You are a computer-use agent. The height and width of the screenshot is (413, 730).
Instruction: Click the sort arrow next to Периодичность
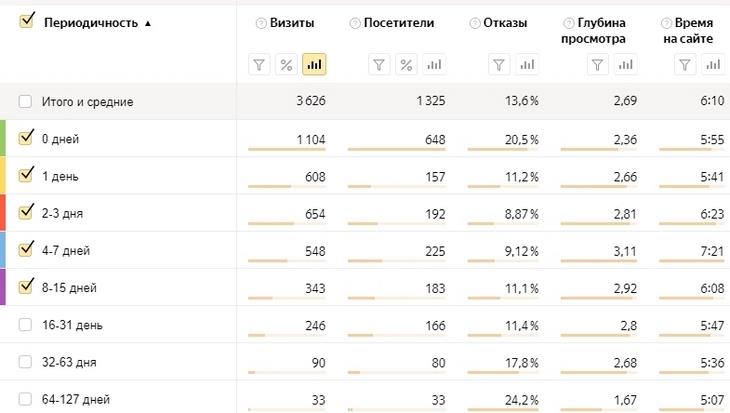pos(149,23)
